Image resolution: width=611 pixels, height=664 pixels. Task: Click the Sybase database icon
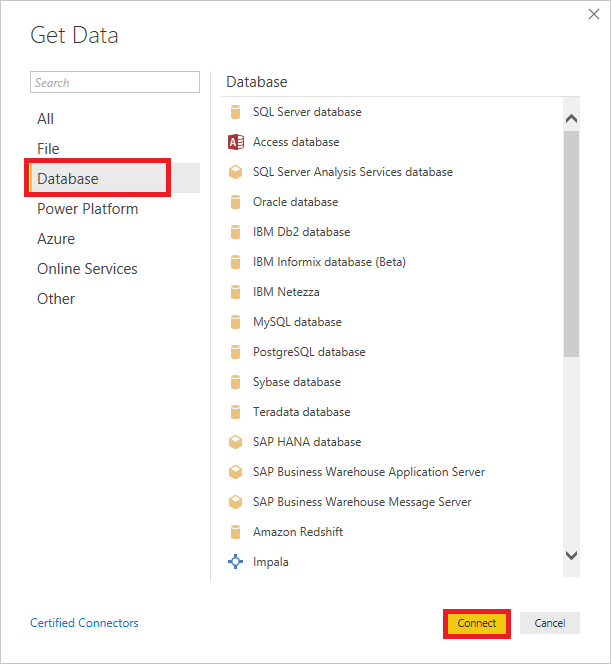point(235,382)
